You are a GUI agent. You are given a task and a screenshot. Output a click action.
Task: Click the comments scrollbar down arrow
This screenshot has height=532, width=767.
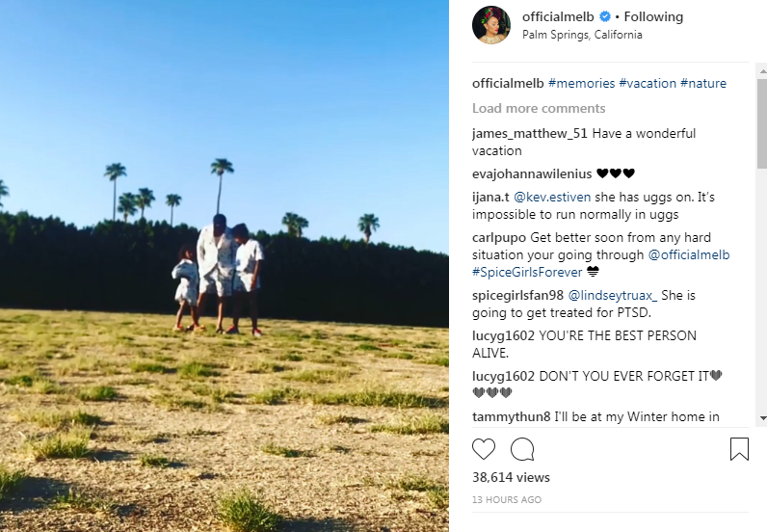pos(762,418)
